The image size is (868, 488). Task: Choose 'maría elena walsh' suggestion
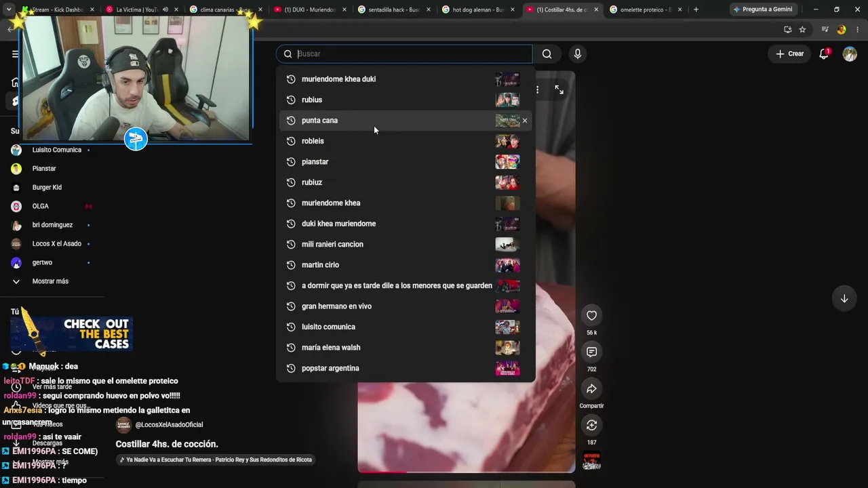click(x=406, y=348)
